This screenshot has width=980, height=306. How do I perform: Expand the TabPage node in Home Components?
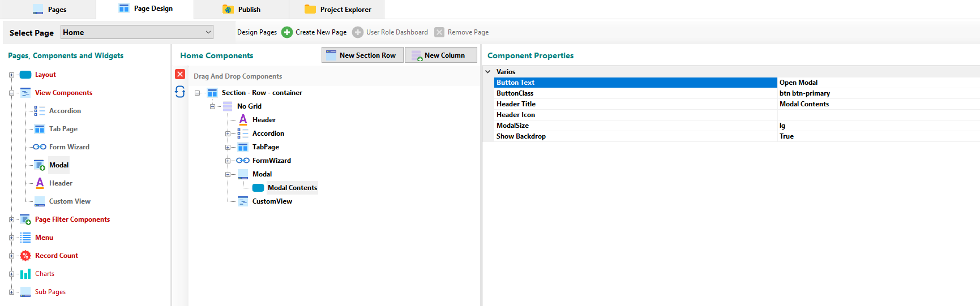(x=228, y=147)
